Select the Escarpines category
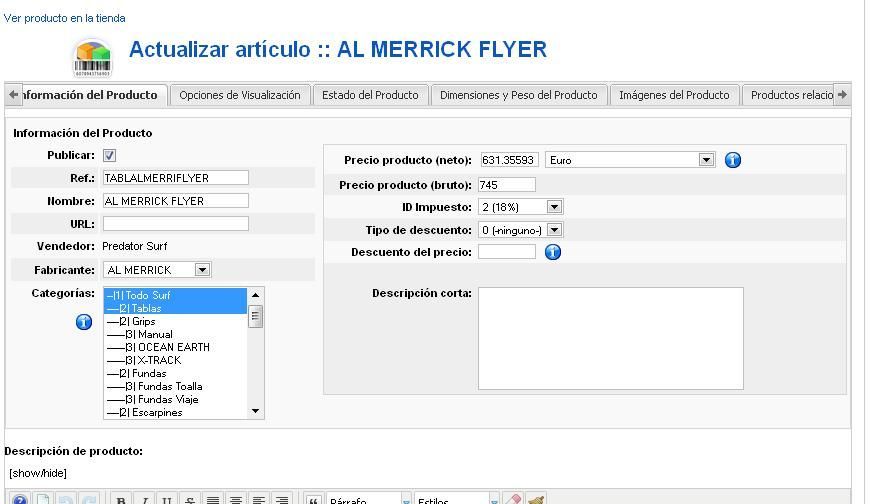Viewport: 871px width, 504px height. (x=175, y=412)
